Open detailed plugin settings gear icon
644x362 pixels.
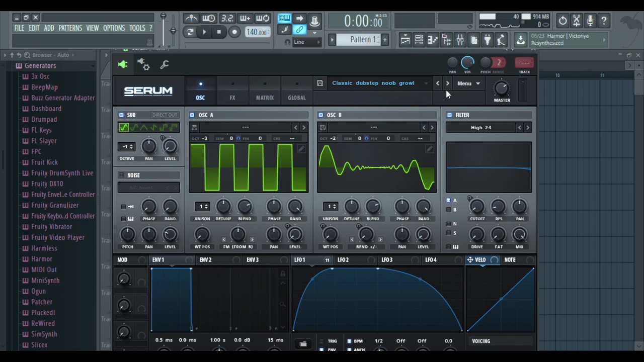(x=143, y=64)
